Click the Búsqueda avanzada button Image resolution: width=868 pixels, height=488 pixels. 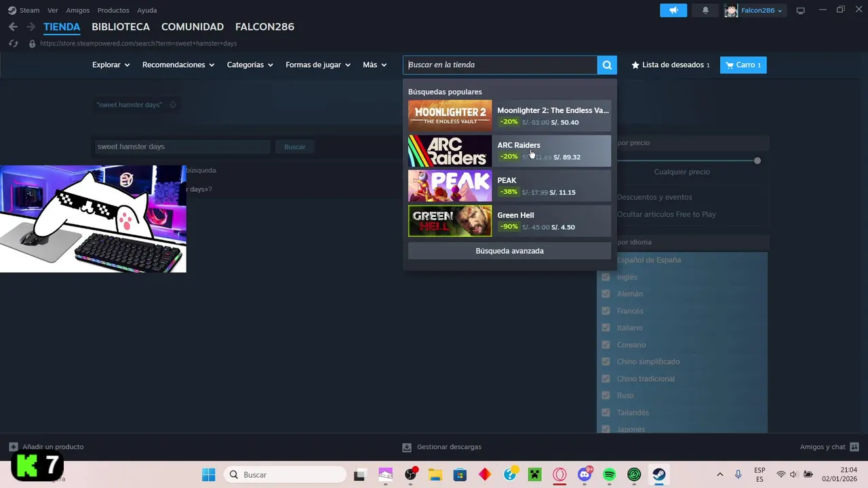(509, 251)
